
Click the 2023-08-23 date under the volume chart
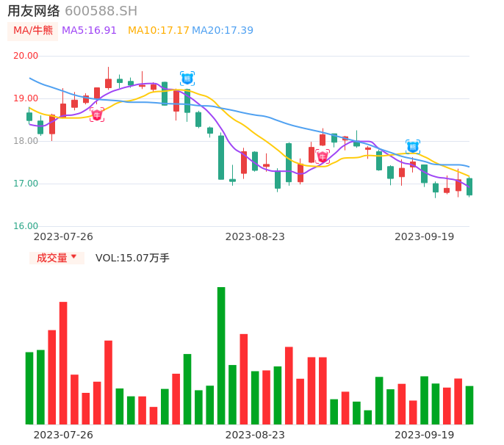[x=255, y=435]
